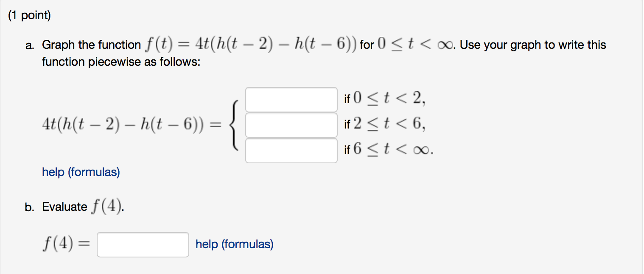Click inside the empty f(4) input
The height and width of the screenshot is (274, 644).
[x=143, y=245]
